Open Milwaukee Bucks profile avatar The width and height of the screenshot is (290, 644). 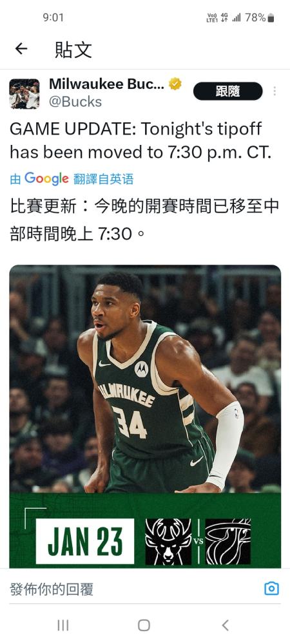[x=24, y=93]
